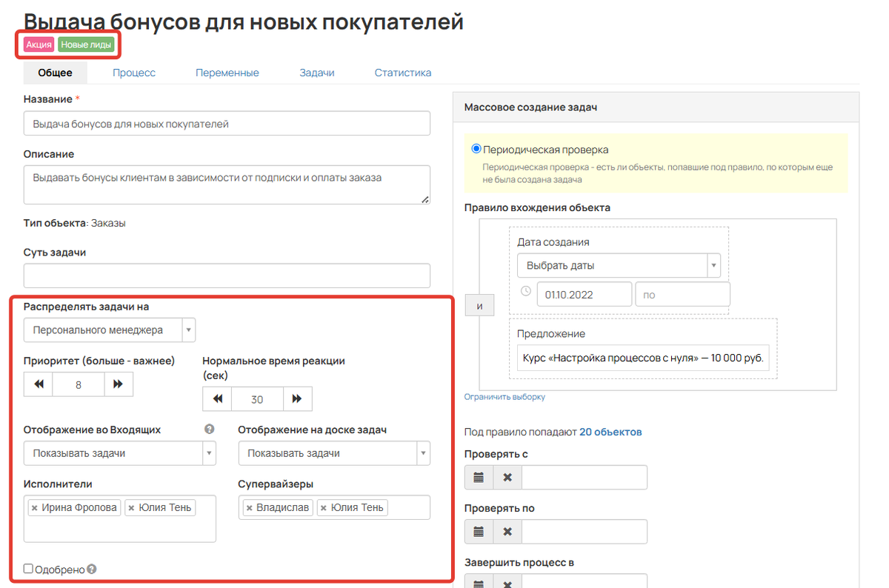889x588 pixels.
Task: Decrease the normal reaction time value
Action: point(217,398)
